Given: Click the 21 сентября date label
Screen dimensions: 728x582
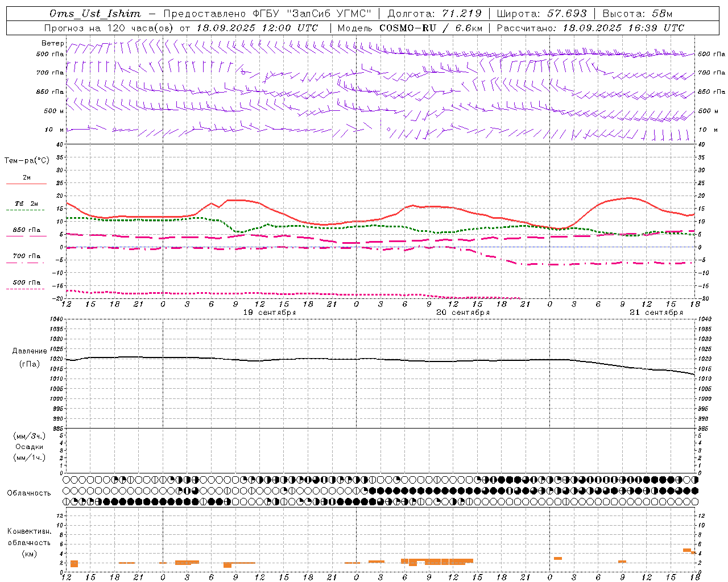Looking at the screenshot, I should pos(656,313).
